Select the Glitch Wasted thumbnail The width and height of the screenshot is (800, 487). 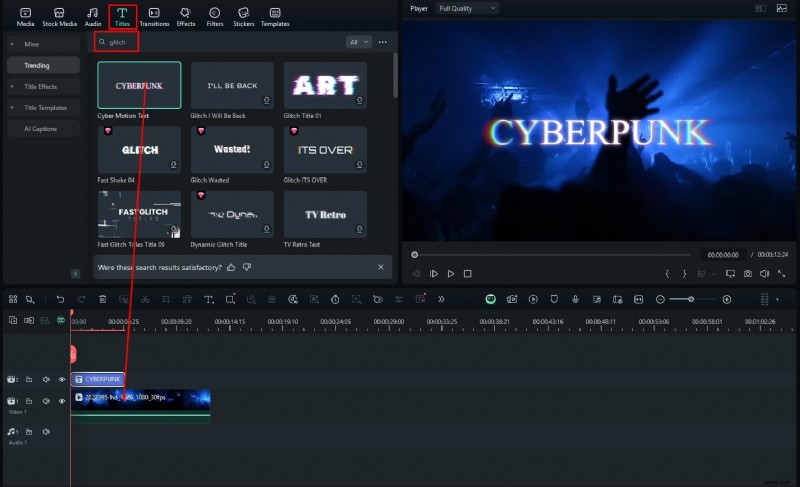232,149
